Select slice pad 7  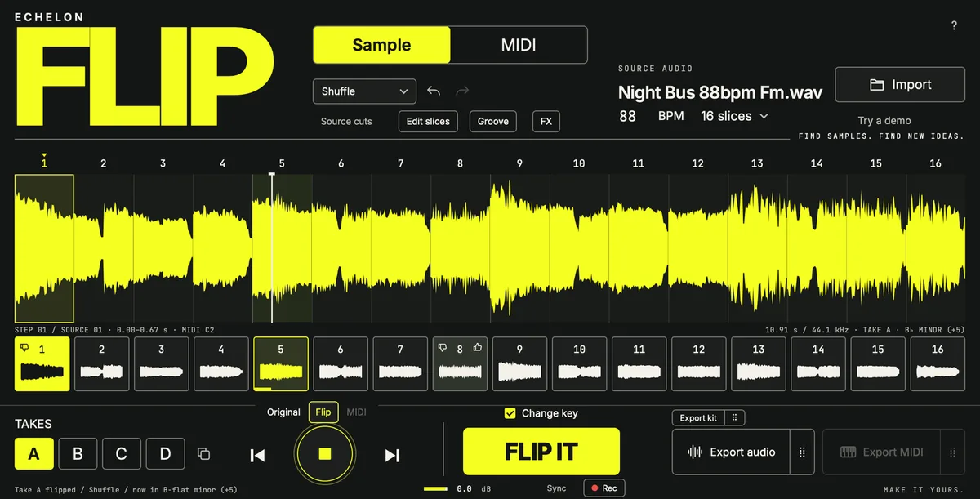[x=400, y=363]
